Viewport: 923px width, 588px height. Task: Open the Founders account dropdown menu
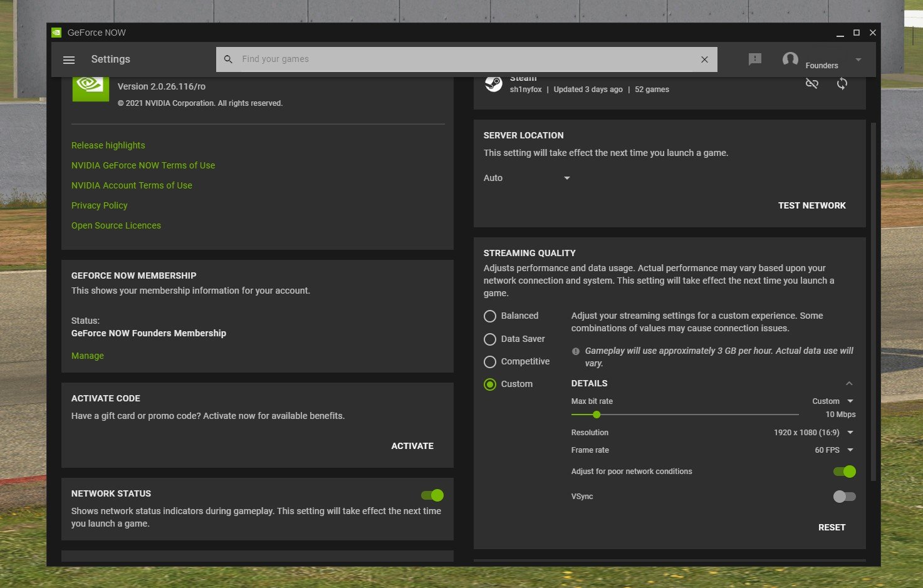pyautogui.click(x=858, y=60)
